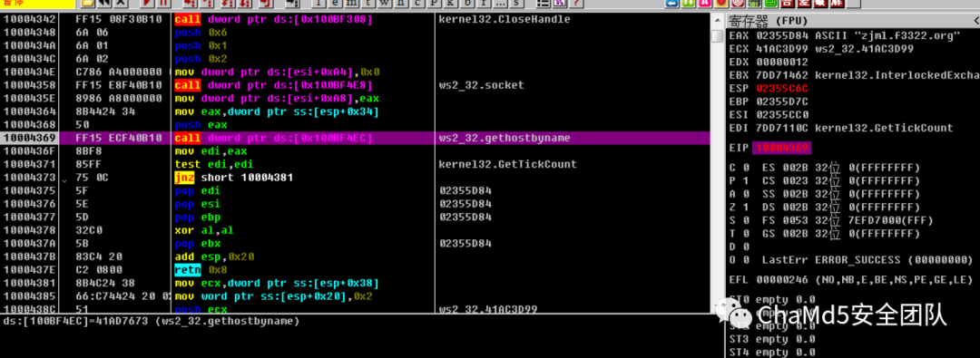Screen dimensions: 980x358
Task: Click the scrollbar up arrow beside registers
Action: [717, 20]
